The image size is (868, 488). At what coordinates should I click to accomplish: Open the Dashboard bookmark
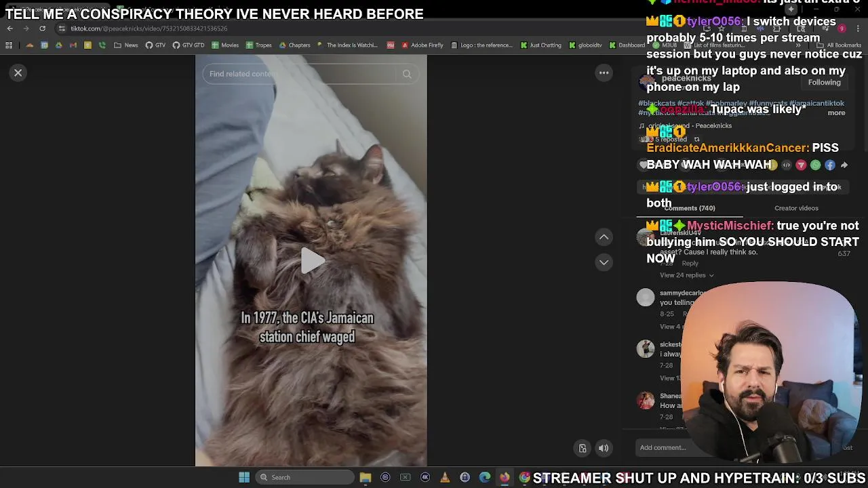(627, 45)
